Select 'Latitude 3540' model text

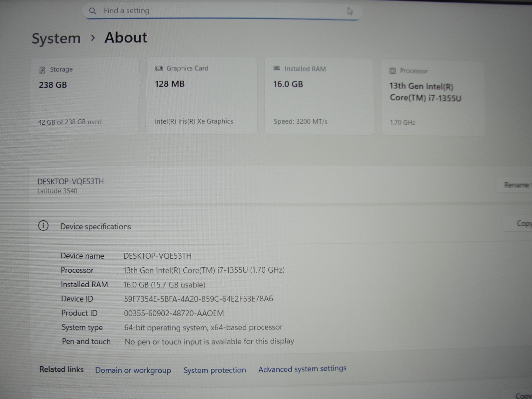pos(57,191)
